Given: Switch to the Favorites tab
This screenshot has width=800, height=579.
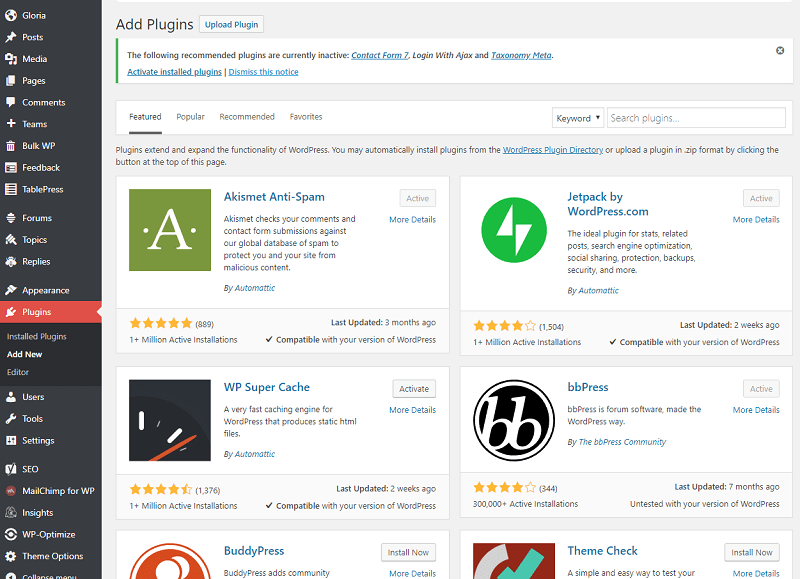Looking at the screenshot, I should click(x=306, y=117).
